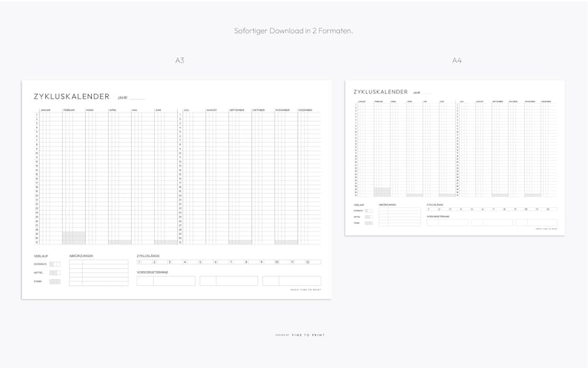Image resolution: width=588 pixels, height=368 pixels.
Task: Click the 'ZYKLUSKALENDER' title on the A4 sheet
Action: coord(381,92)
